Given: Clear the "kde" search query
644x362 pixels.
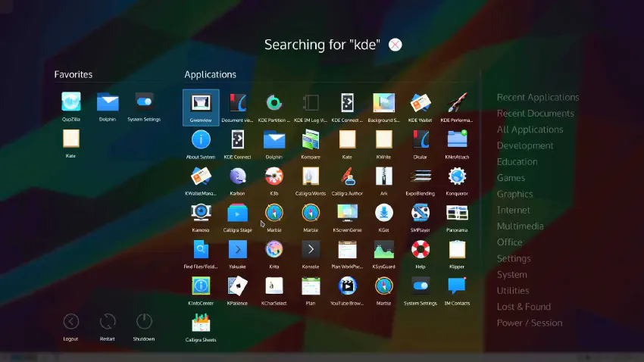Looking at the screenshot, I should coord(395,45).
